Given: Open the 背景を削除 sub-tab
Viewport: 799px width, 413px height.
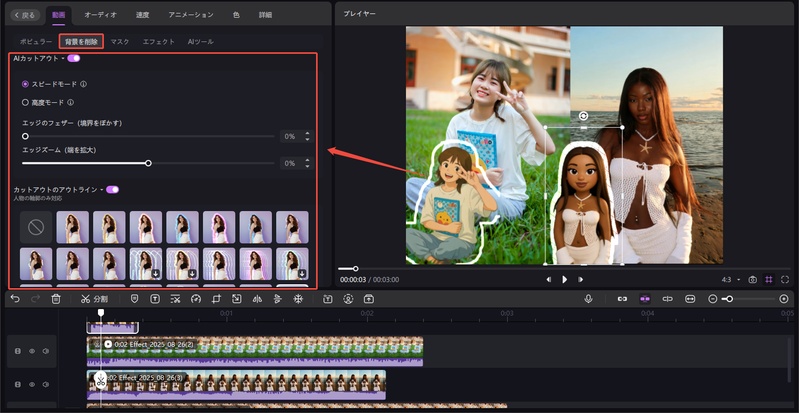Looking at the screenshot, I should coord(82,42).
